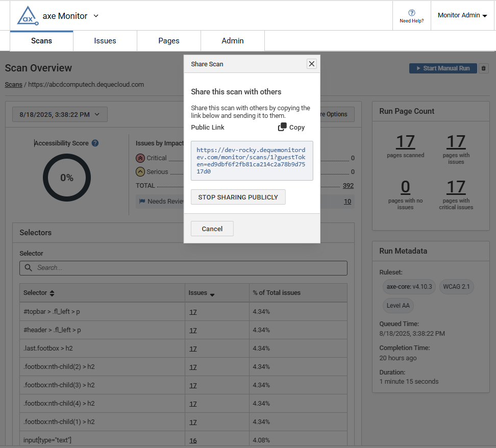Open the scan run date dropdown

click(60, 114)
